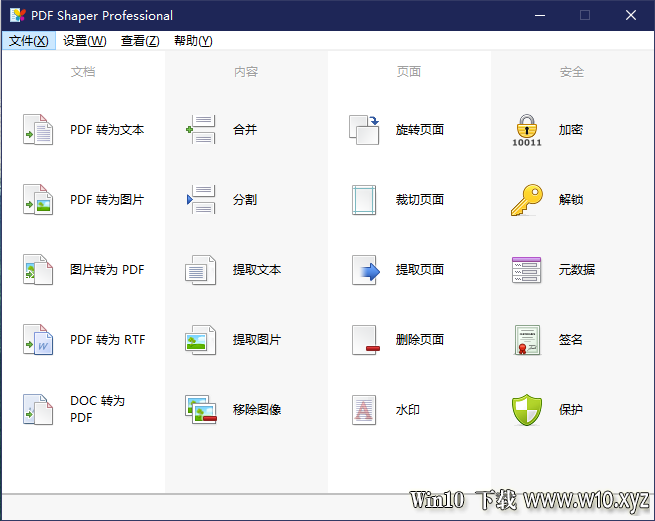Start 加密 from its text label
This screenshot has width=655, height=521.
pos(571,130)
